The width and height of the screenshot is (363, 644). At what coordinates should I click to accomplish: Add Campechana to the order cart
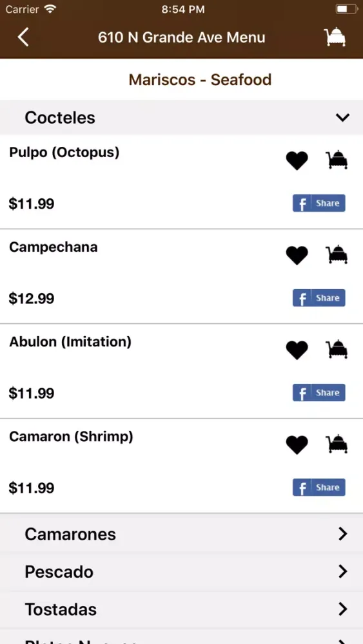tap(337, 254)
